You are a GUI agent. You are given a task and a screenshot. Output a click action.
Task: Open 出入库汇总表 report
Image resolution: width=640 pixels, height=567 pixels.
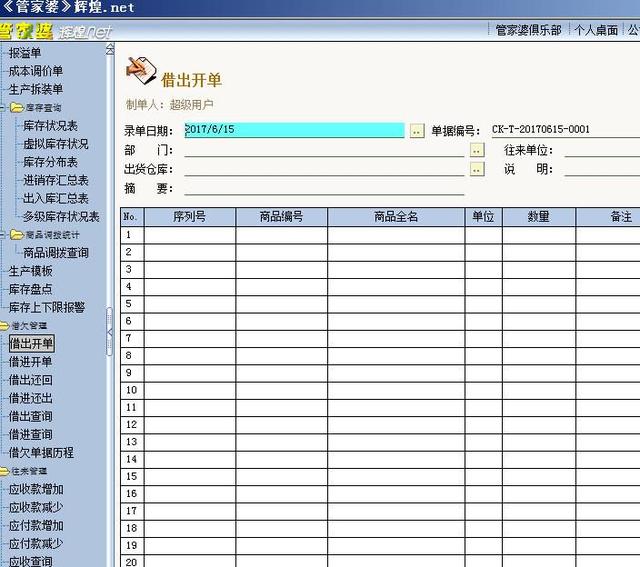(56, 198)
